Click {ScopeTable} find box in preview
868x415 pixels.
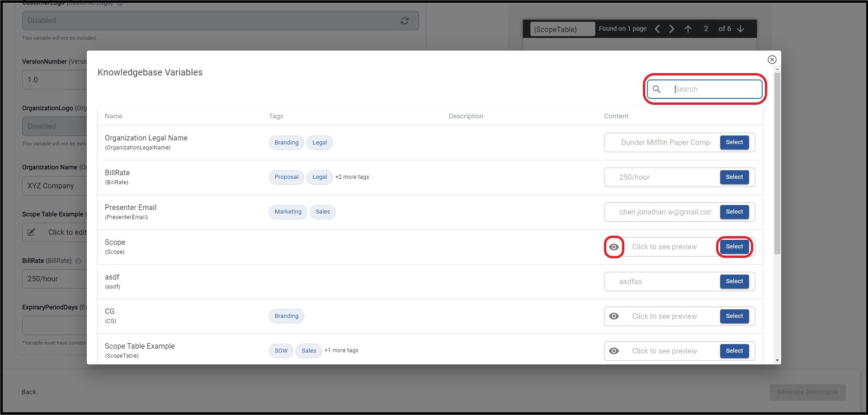562,29
